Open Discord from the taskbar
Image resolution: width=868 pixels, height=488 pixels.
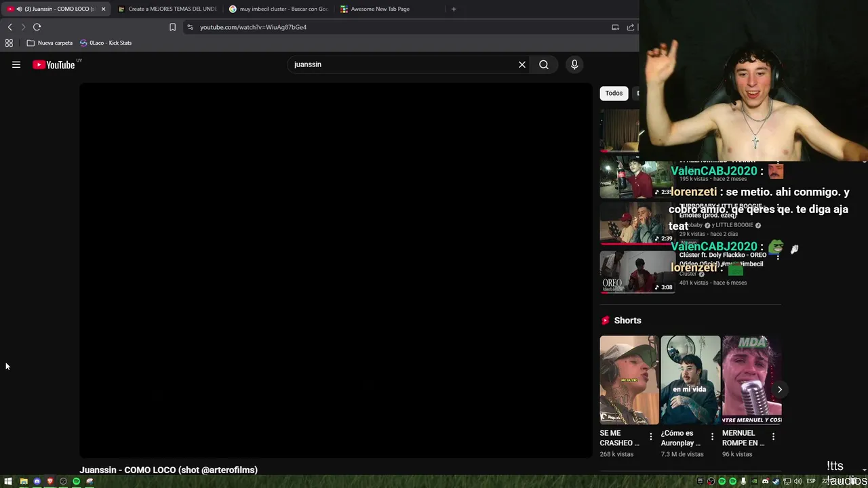(37, 481)
